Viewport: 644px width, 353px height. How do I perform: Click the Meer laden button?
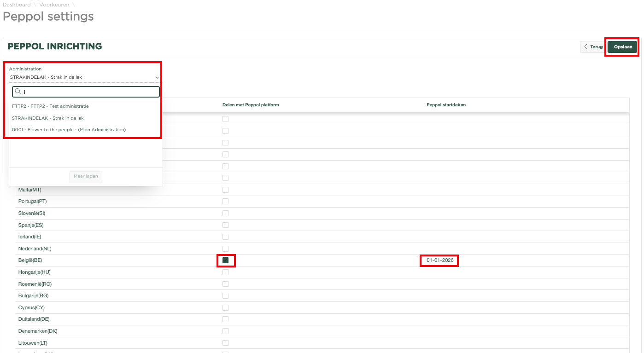pos(86,176)
